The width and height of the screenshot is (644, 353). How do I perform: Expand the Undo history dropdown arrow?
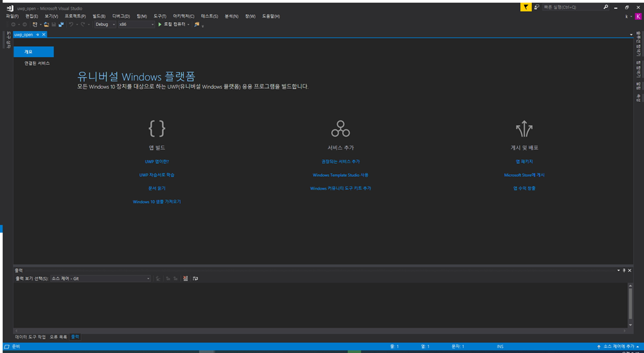pos(77,25)
